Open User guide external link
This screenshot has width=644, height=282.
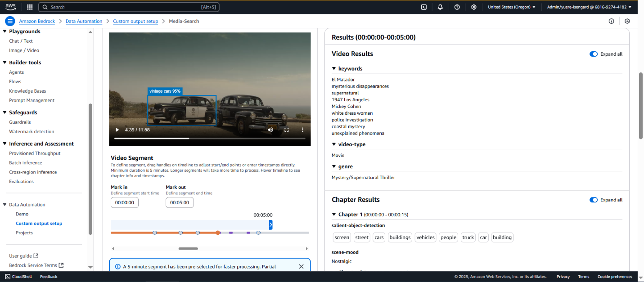point(23,256)
